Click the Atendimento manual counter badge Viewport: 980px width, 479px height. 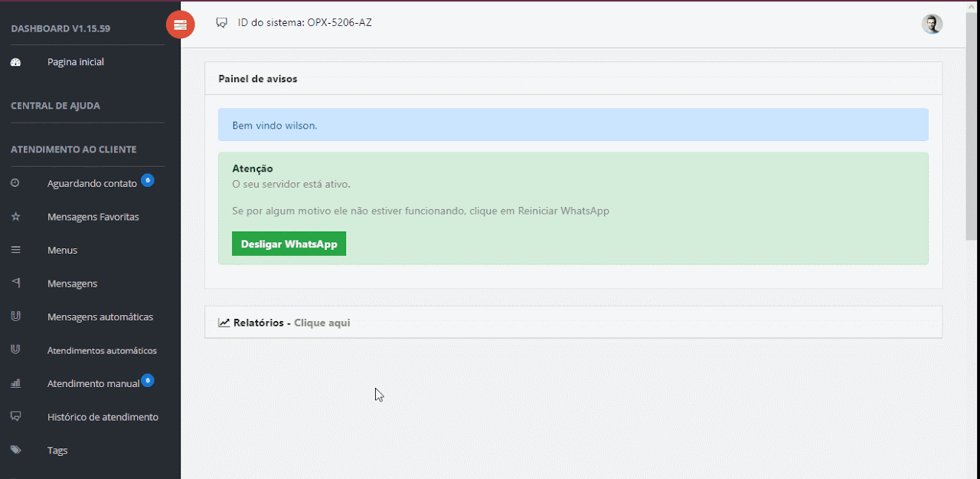[x=148, y=380]
